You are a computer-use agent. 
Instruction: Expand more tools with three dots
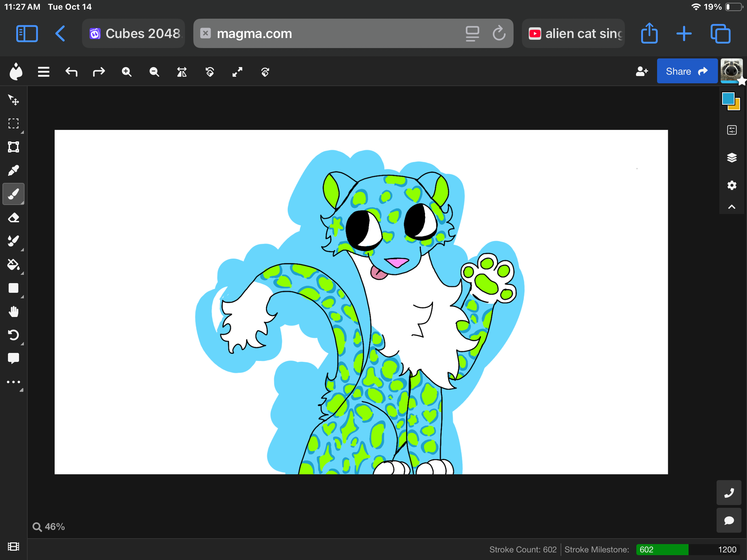tap(13, 382)
